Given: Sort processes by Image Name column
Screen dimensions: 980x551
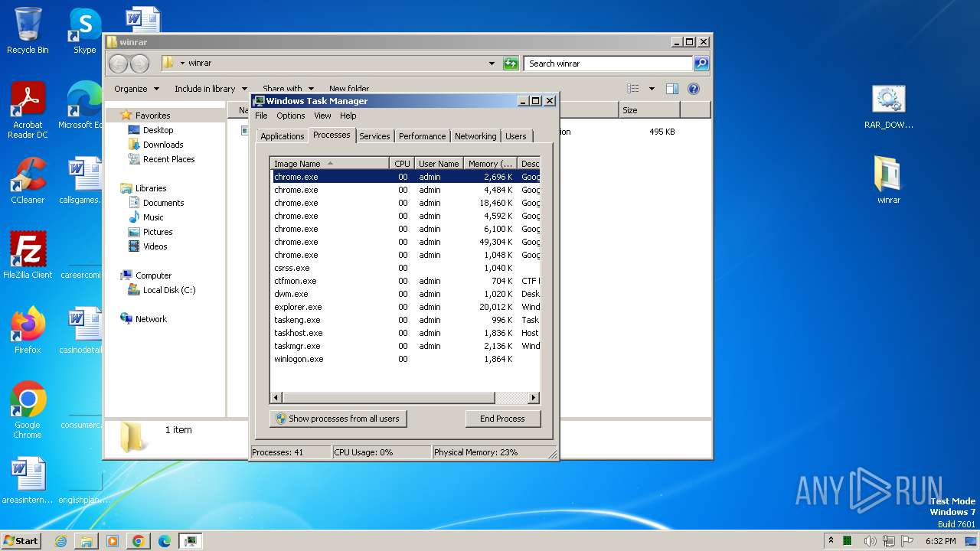Looking at the screenshot, I should (330, 164).
